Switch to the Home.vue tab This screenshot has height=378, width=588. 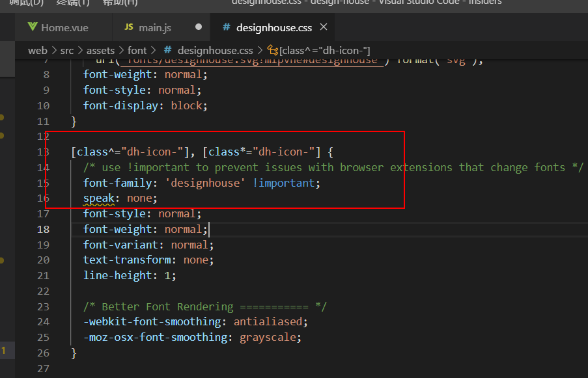coord(64,28)
